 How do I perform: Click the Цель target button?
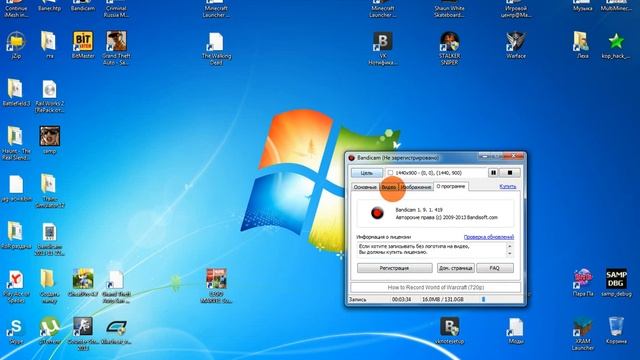coord(367,173)
